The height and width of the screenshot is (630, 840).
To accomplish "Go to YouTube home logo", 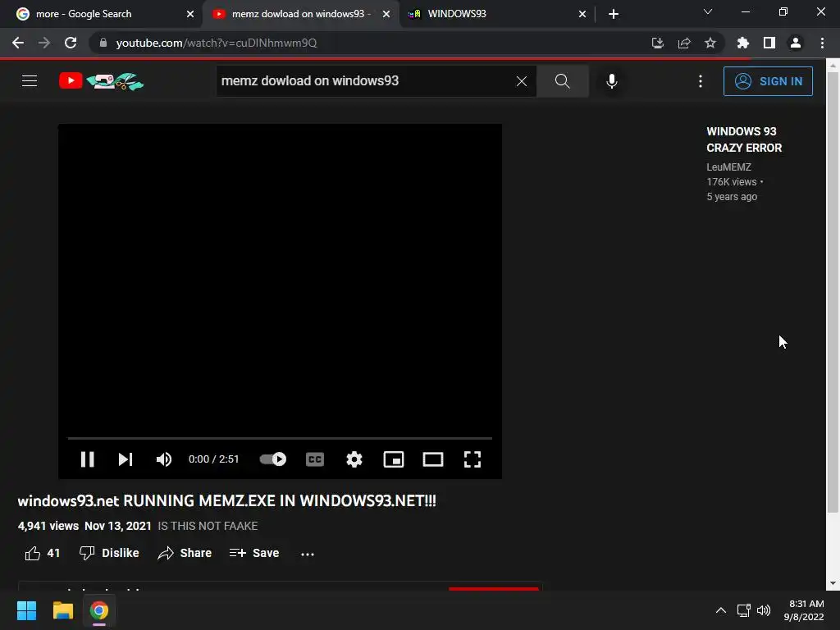I will (x=101, y=81).
